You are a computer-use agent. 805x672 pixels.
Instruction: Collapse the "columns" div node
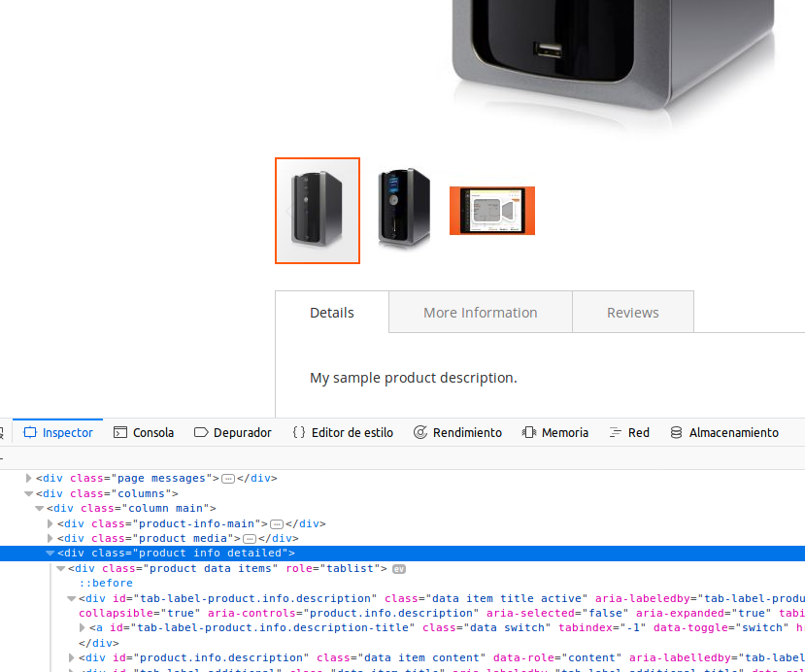tap(29, 493)
